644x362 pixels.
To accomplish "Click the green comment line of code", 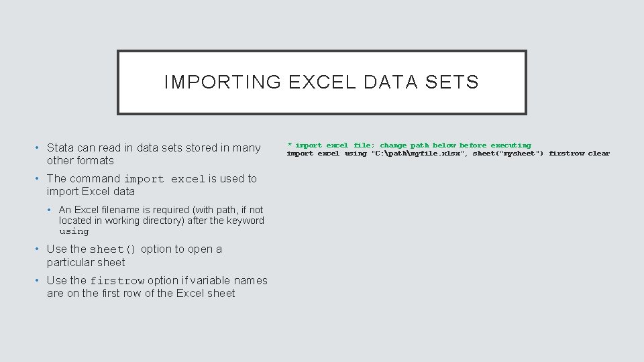I will pos(409,145).
